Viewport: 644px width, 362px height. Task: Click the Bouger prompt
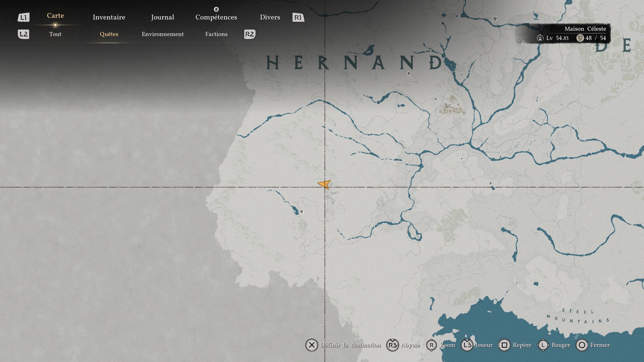coord(561,345)
